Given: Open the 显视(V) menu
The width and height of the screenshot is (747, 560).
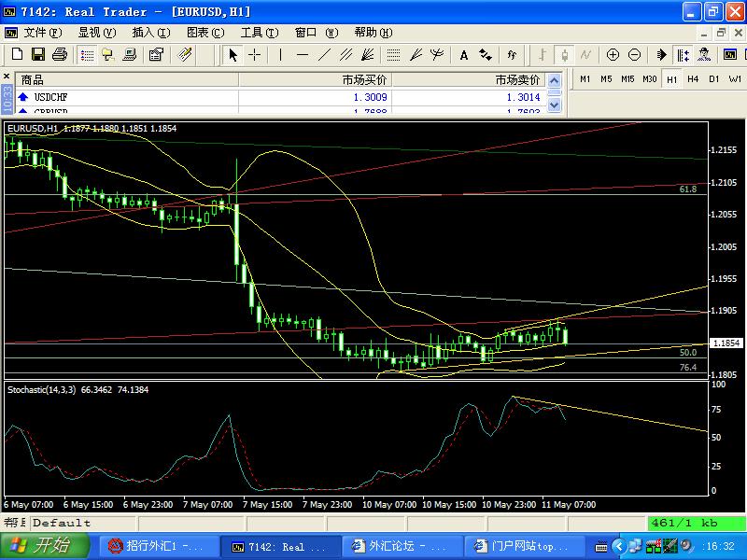Looking at the screenshot, I should (x=97, y=33).
